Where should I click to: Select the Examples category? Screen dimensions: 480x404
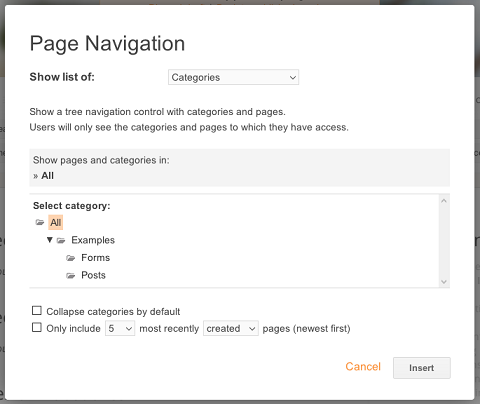[x=93, y=240]
